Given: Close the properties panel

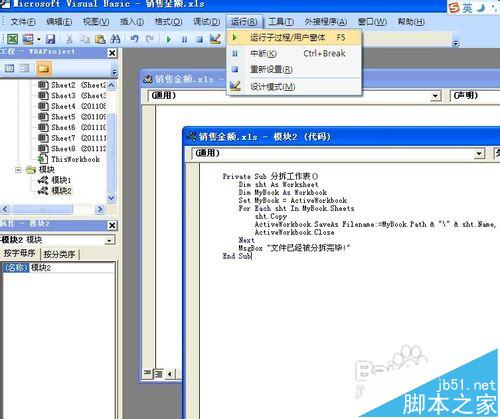Looking at the screenshot, I should pos(112,225).
